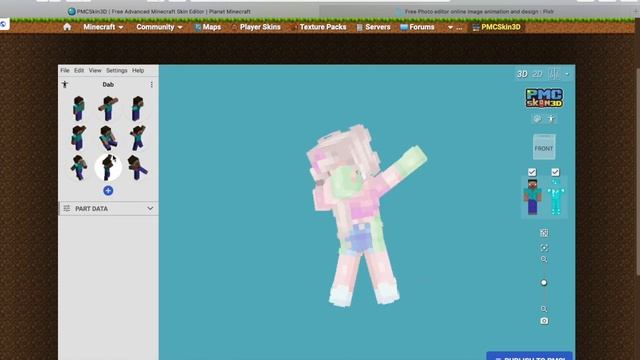Select the diamond armor layer preview

tap(556, 197)
